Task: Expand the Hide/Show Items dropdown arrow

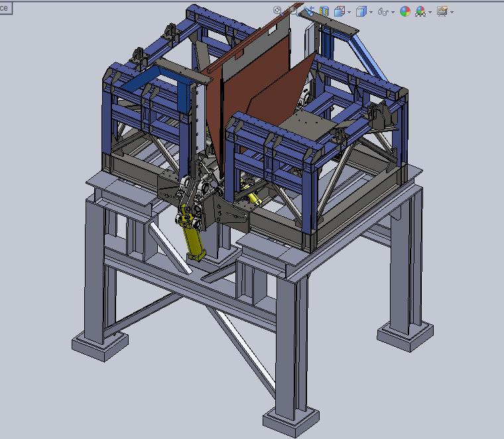Action: tap(393, 12)
